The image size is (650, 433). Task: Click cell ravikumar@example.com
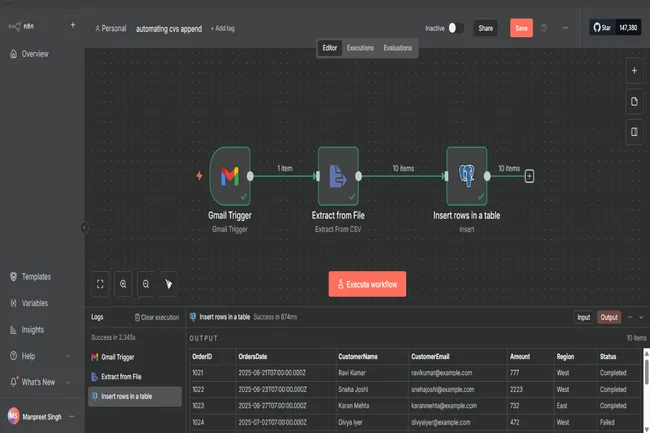pos(458,373)
